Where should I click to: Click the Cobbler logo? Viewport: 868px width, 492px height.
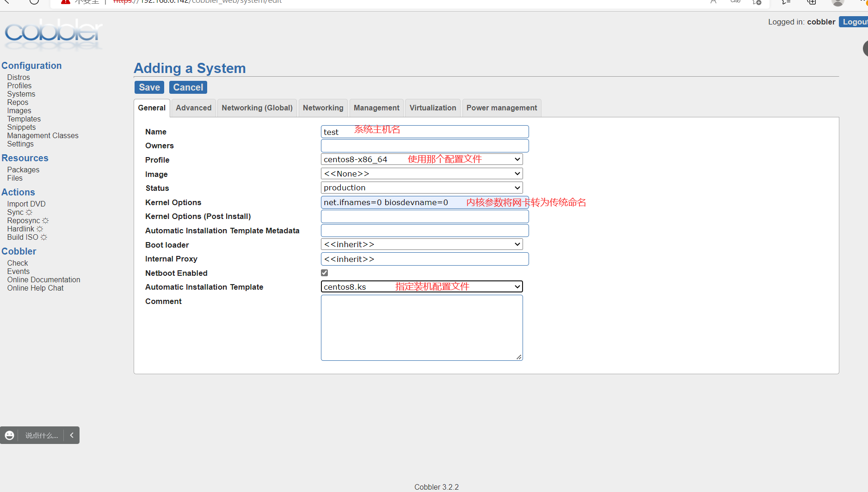pos(53,34)
